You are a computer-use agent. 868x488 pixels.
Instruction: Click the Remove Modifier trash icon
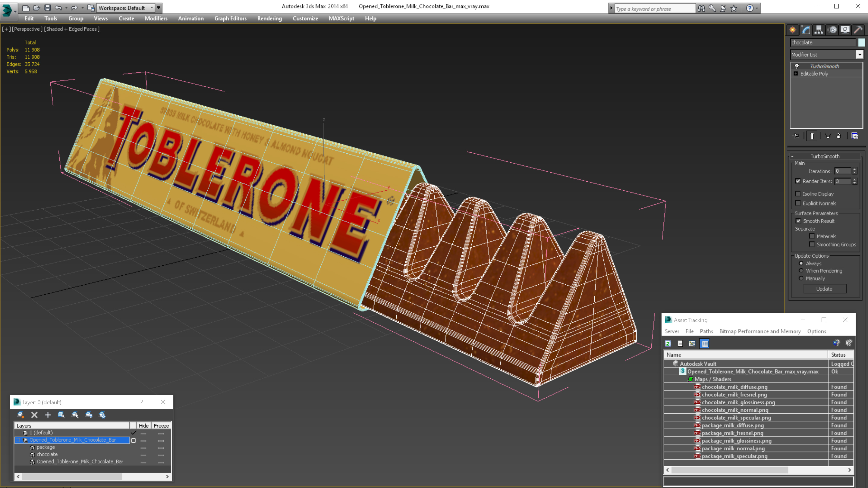[x=839, y=136]
